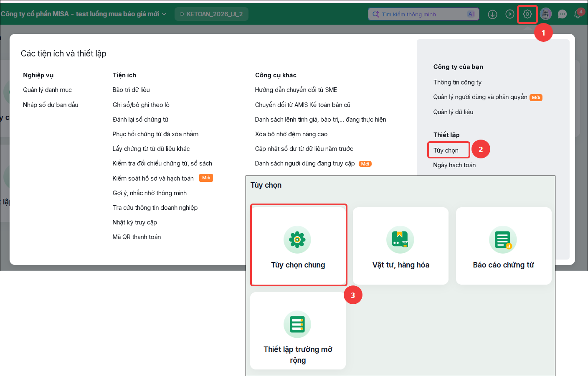The height and width of the screenshot is (382, 588).
Task: Open Phục hồi chứng từ đã xóa nhầm
Action: click(x=155, y=134)
